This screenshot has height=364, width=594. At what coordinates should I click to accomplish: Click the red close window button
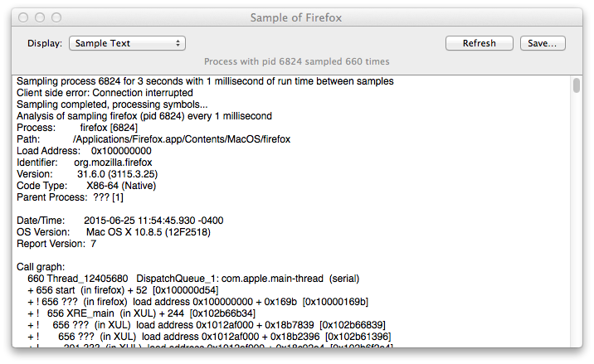tap(23, 17)
